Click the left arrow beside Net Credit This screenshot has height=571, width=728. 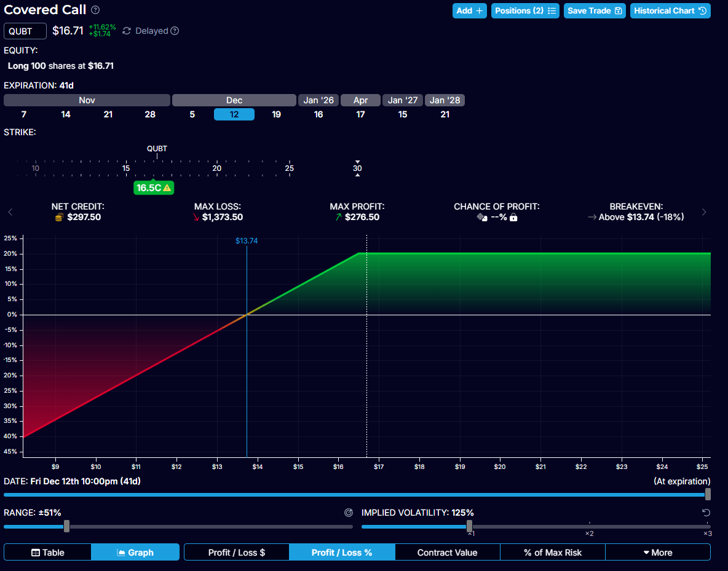pos(10,212)
